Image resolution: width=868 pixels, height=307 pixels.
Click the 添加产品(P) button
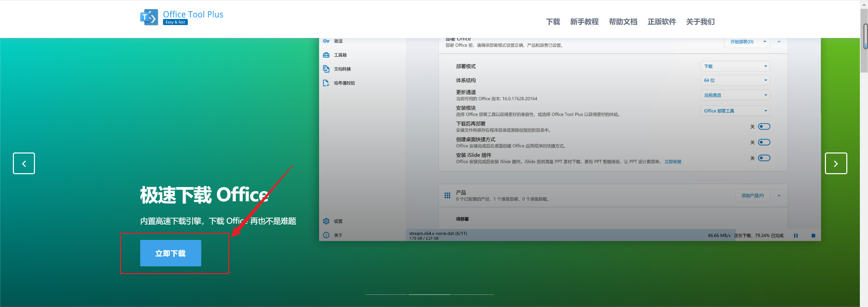(753, 196)
